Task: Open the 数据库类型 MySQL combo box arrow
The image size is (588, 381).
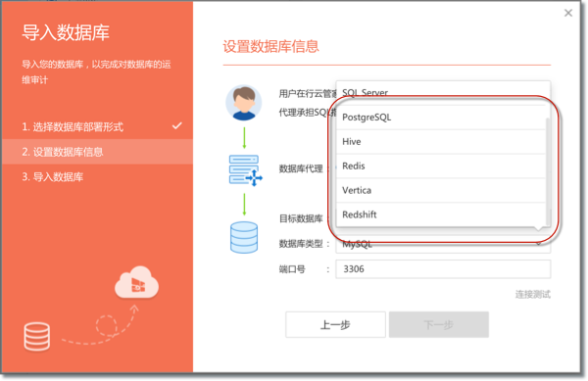Action: [x=539, y=244]
